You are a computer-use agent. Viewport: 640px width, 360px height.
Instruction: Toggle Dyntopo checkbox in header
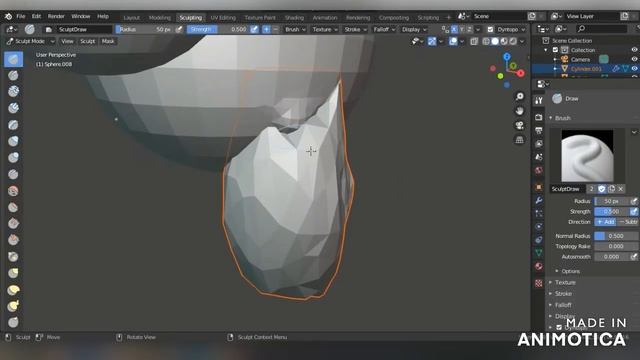point(491,29)
